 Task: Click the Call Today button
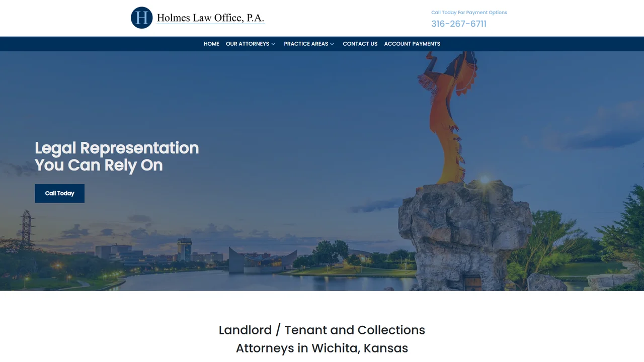(59, 193)
